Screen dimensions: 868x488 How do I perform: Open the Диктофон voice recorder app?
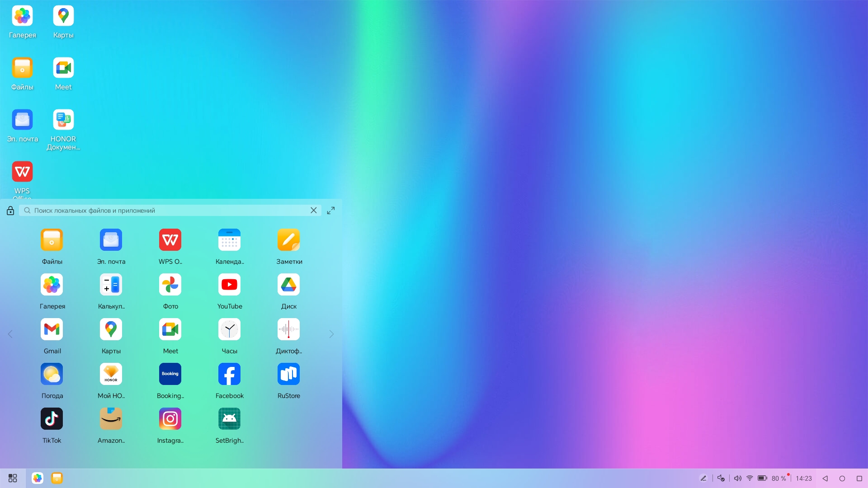point(288,330)
